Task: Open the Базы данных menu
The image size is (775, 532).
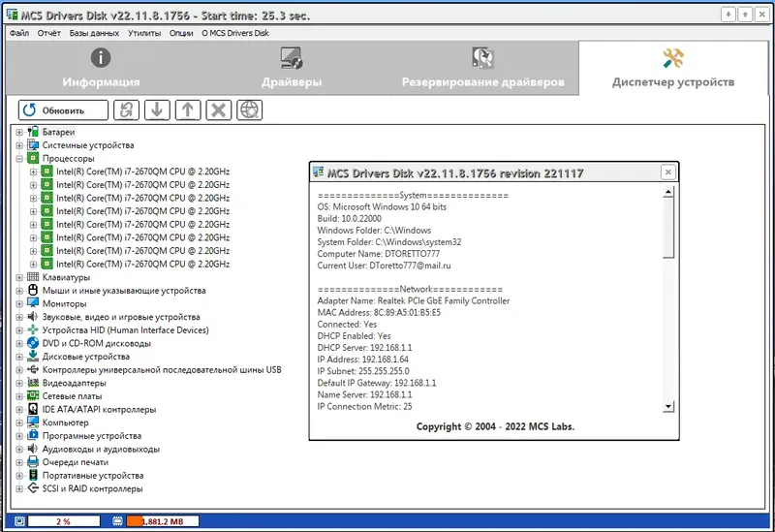Action: [94, 33]
